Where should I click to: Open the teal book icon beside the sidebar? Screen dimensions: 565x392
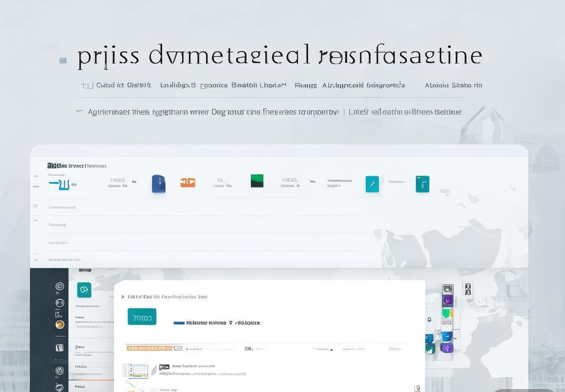click(x=84, y=290)
